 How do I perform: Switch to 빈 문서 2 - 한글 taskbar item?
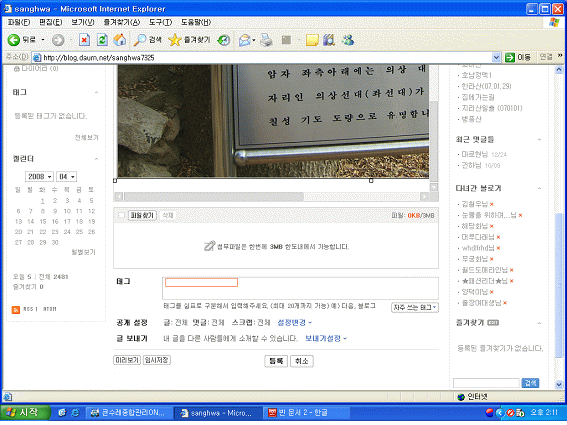point(308,413)
